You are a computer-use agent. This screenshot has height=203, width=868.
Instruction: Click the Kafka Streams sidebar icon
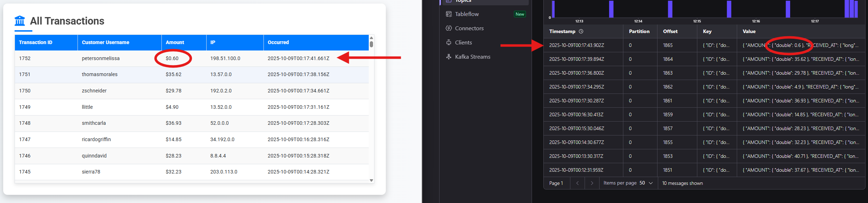click(x=449, y=57)
